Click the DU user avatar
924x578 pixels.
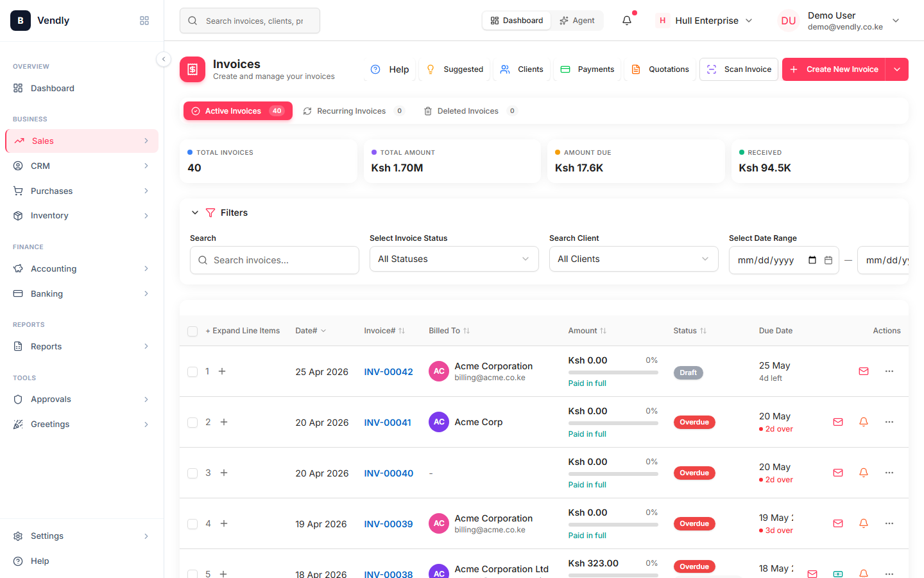pyautogui.click(x=789, y=21)
